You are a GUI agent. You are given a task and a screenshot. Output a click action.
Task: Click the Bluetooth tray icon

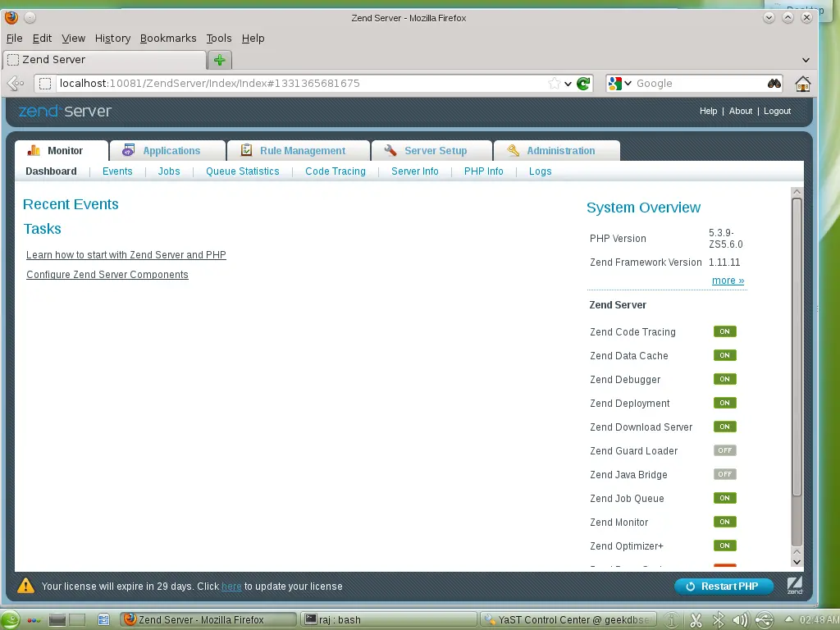719,620
